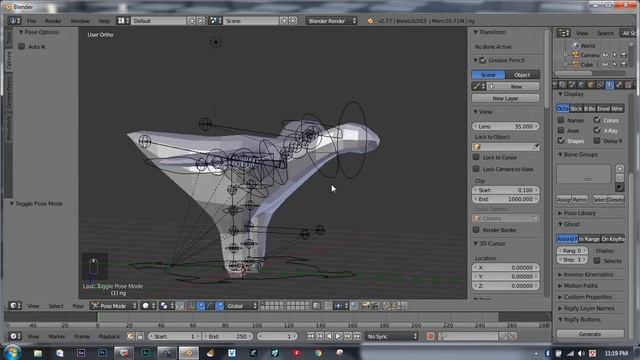Toggle the Shapes display checkbox
This screenshot has width=640, height=360.
[x=561, y=140]
